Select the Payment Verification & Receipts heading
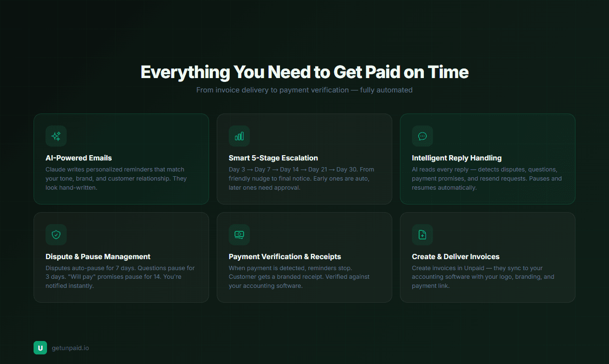 click(285, 257)
